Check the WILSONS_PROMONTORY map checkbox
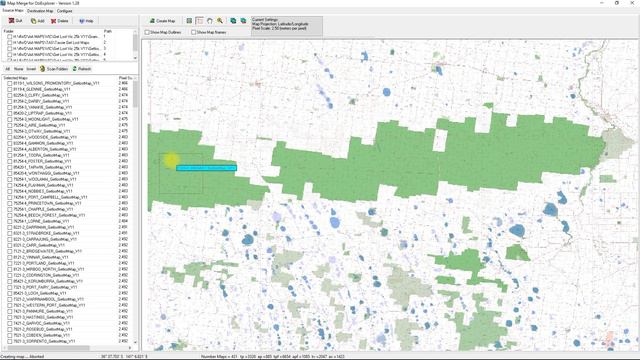 (x=9, y=83)
